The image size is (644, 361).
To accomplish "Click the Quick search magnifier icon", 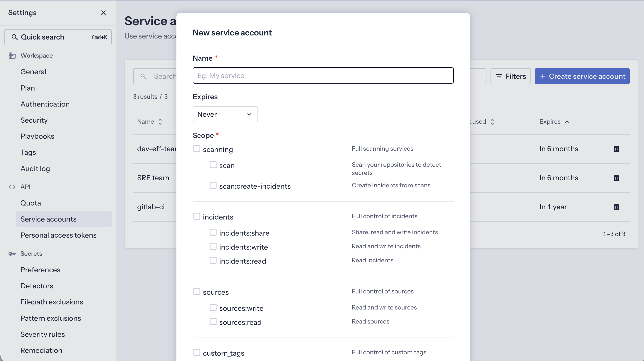I will (15, 37).
